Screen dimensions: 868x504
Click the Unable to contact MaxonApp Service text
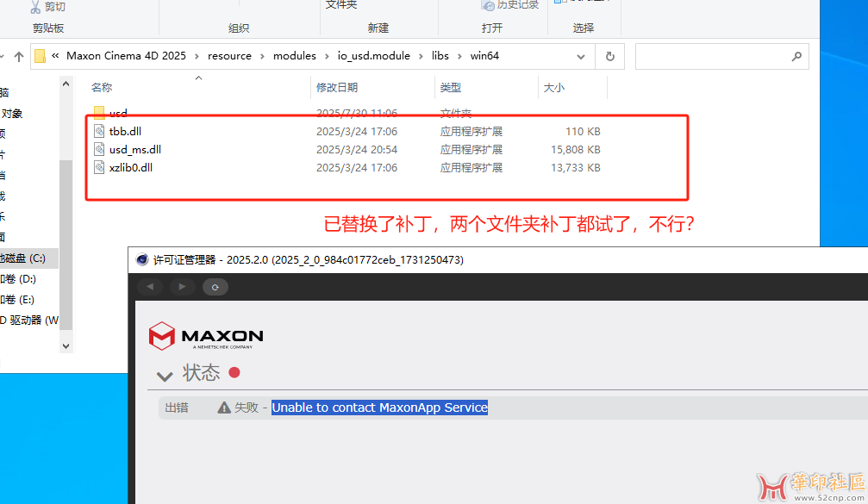[x=380, y=408]
